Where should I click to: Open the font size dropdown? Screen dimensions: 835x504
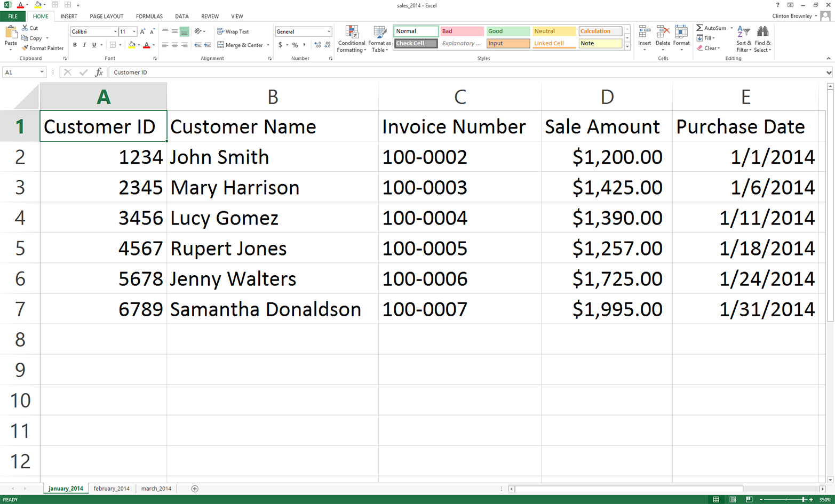[134, 31]
